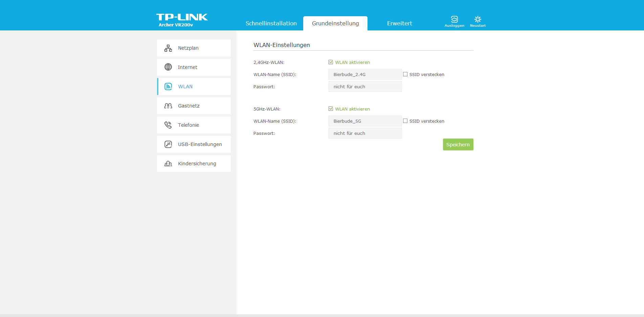Click the TP-LINK logo

click(182, 17)
